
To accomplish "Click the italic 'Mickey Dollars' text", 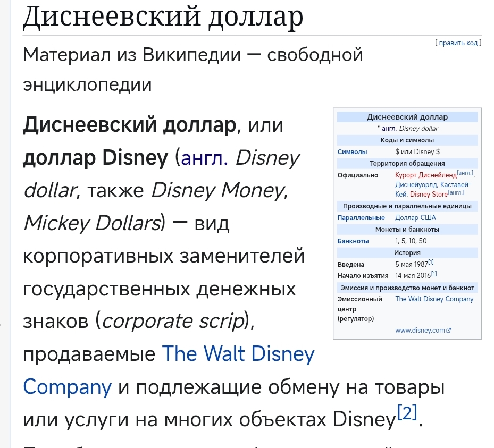I will (x=93, y=223).
